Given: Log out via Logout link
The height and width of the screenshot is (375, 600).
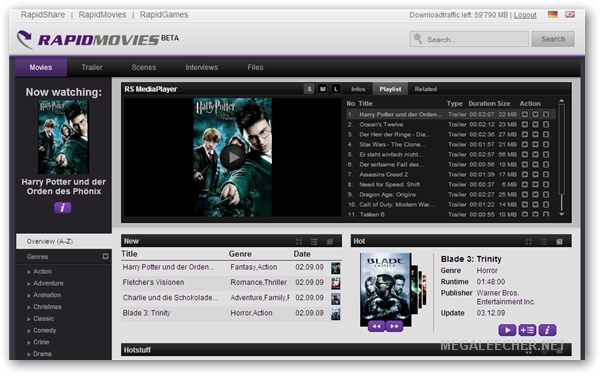Looking at the screenshot, I should click(525, 15).
